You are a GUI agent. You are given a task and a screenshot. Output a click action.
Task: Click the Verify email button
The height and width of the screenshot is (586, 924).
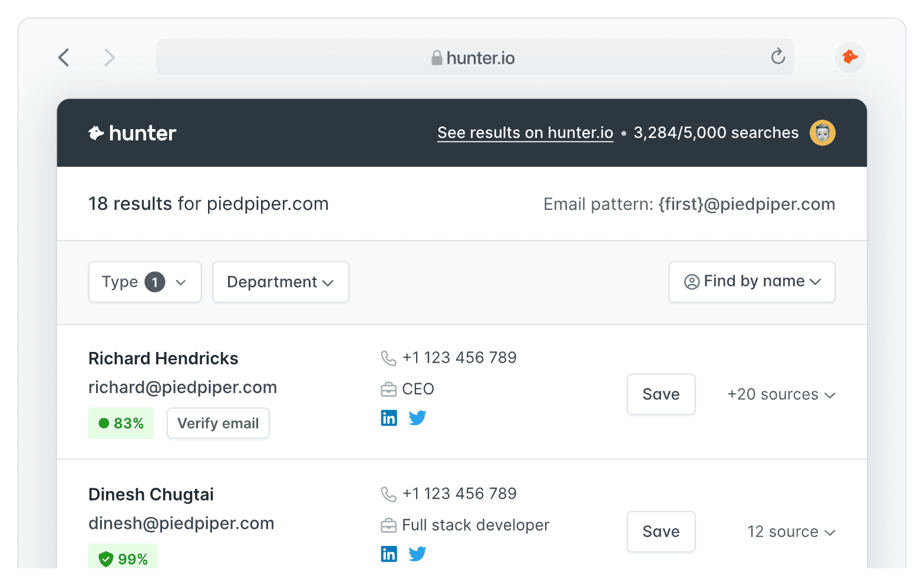(x=218, y=423)
